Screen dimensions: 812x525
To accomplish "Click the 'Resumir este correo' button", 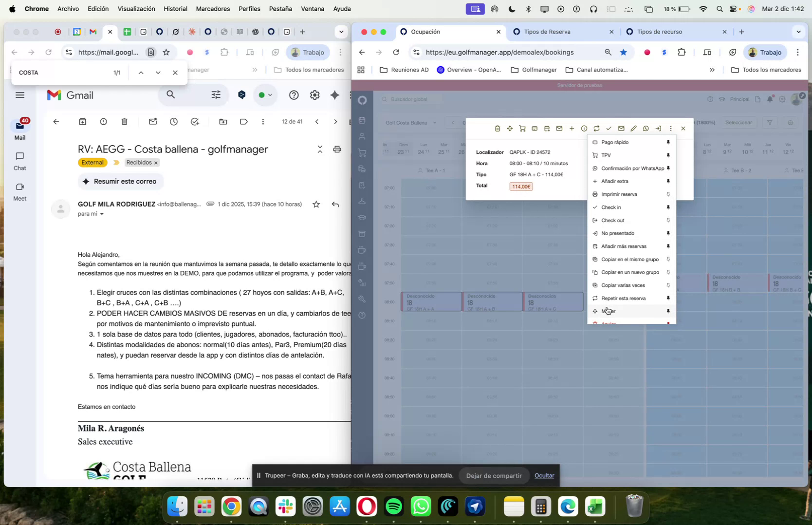I will (x=120, y=181).
